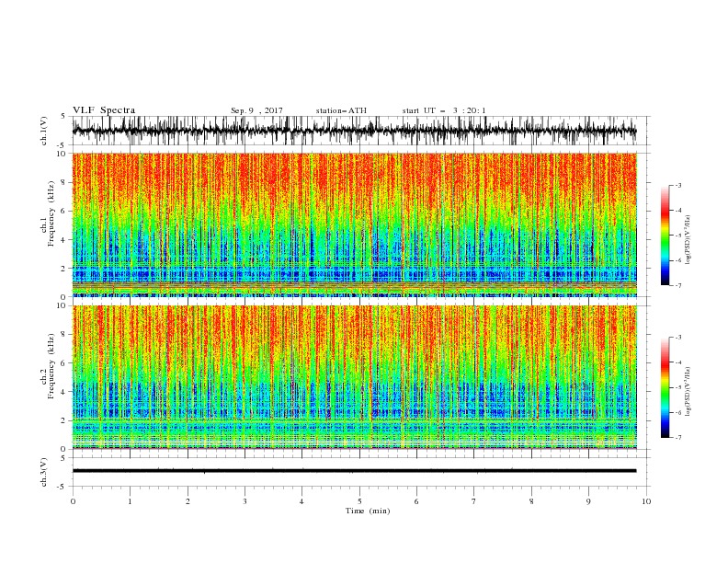
Task: Click the "ch.1(V)" waveform axis label
Action: (44, 131)
